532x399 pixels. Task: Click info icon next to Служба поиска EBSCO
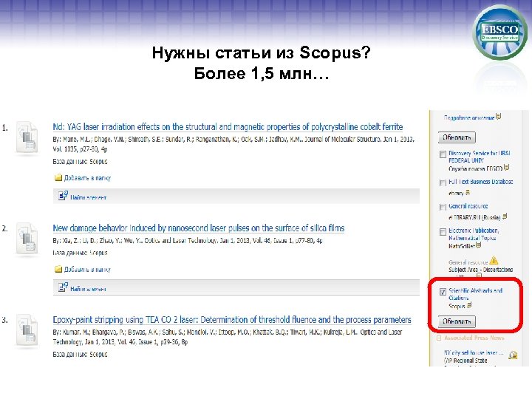click(506, 167)
